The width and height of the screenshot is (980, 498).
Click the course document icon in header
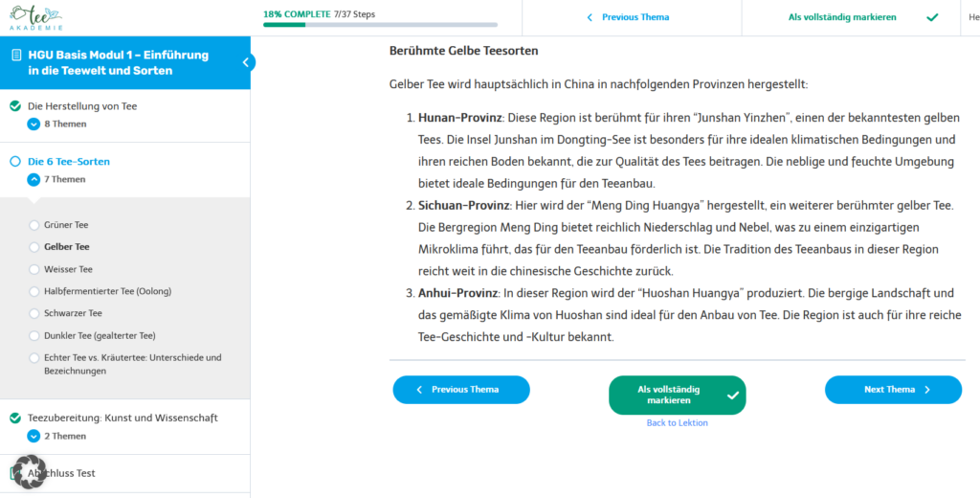tap(16, 56)
